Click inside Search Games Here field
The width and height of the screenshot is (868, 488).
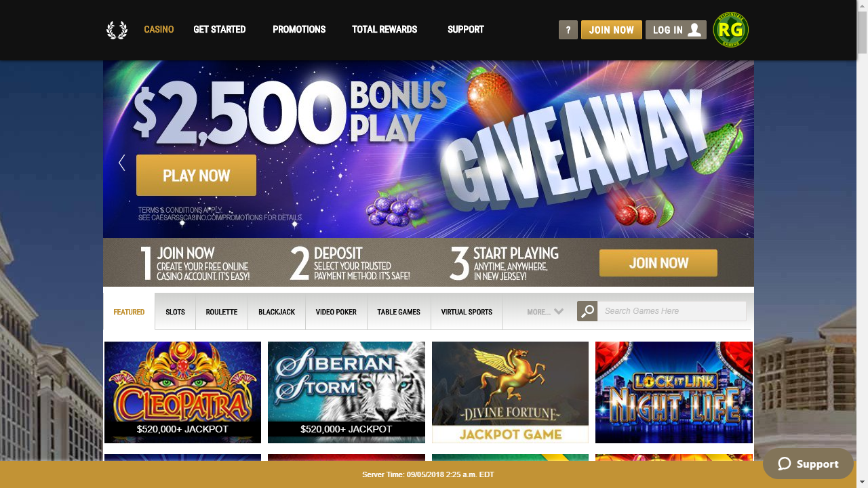[672, 311]
